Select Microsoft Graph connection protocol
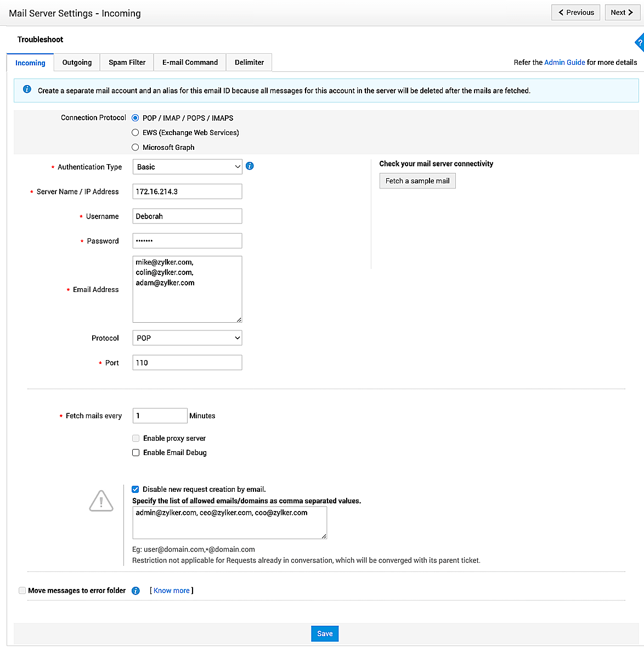Viewport: 644px width, 651px height. click(135, 147)
